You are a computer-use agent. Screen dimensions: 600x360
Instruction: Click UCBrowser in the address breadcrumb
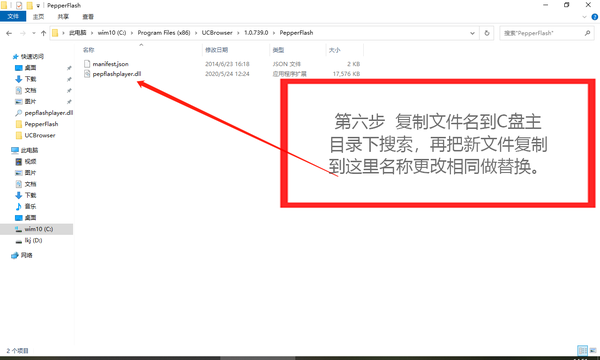217,33
